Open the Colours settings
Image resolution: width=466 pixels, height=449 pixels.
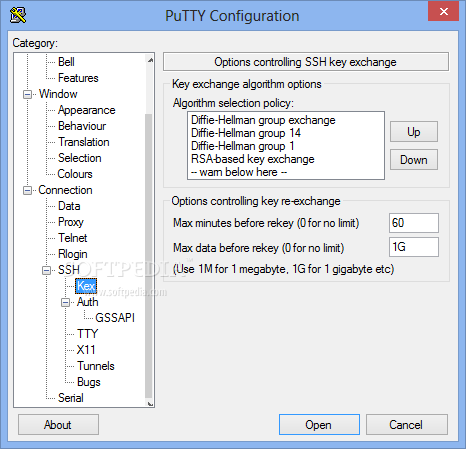point(75,174)
